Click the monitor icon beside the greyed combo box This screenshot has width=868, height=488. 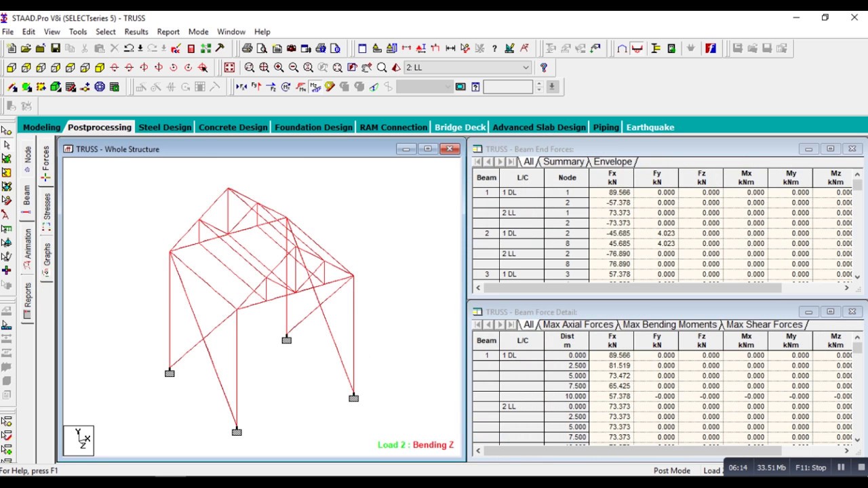coord(460,87)
